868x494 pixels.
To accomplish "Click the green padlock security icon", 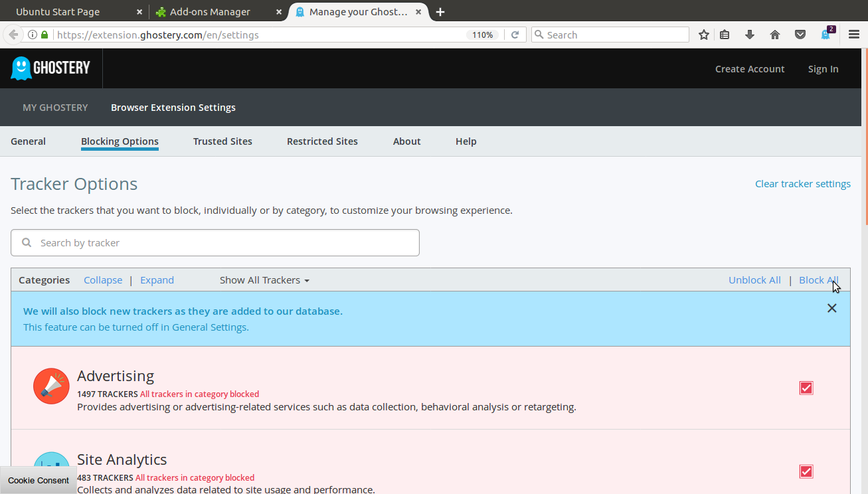I will pyautogui.click(x=44, y=35).
